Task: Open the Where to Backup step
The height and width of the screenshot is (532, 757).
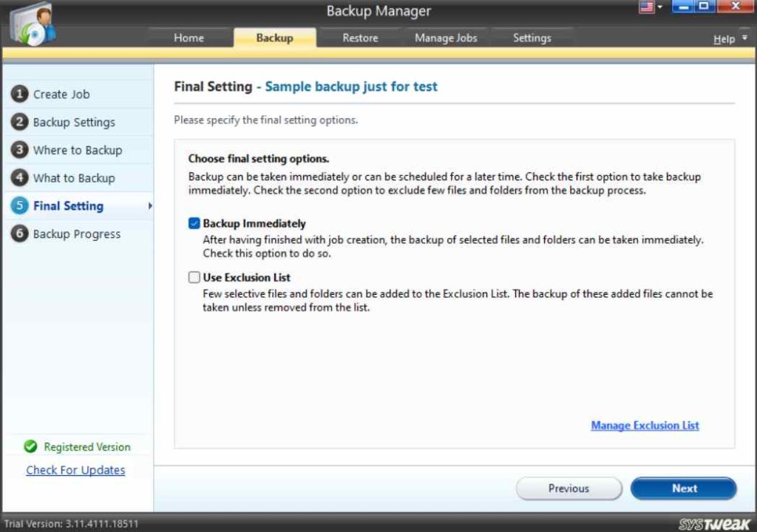Action: point(77,150)
